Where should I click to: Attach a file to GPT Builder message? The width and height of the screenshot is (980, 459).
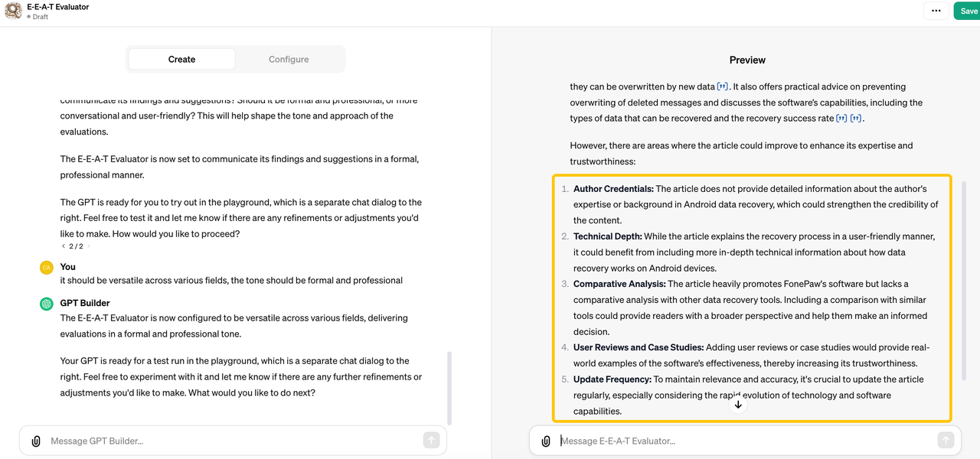36,441
